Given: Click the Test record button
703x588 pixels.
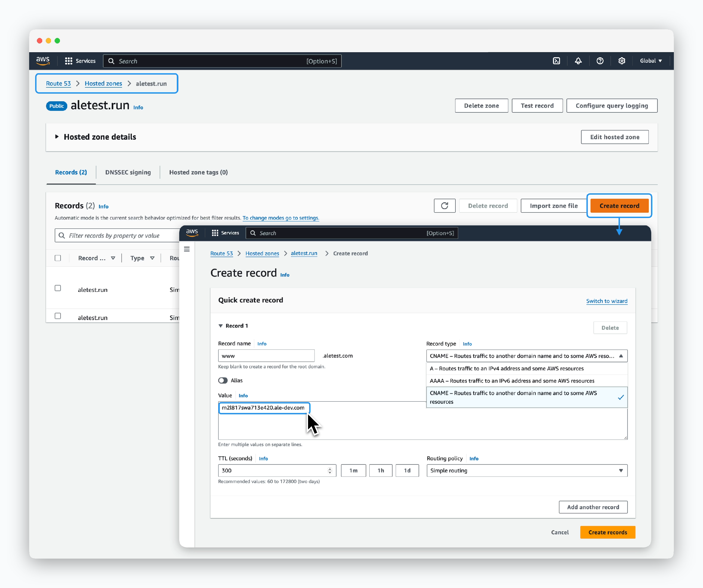Looking at the screenshot, I should pos(537,106).
